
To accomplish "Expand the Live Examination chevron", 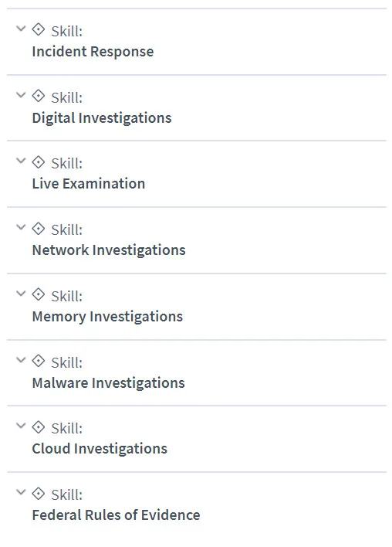I will 22,161.
